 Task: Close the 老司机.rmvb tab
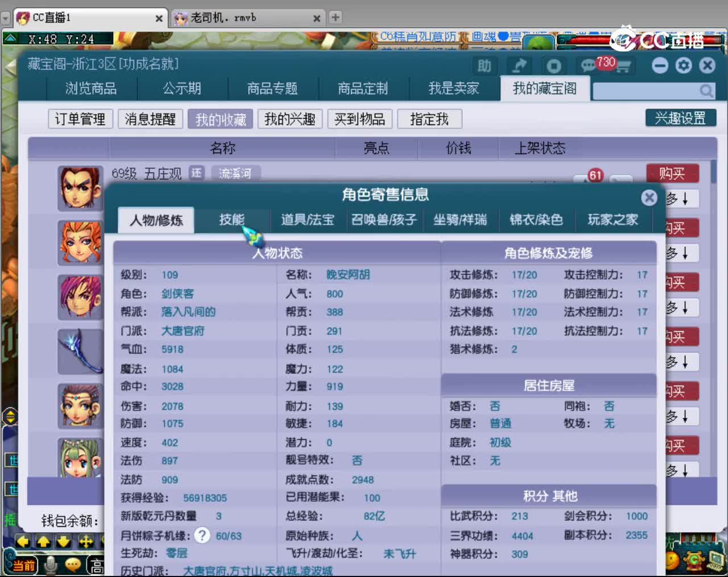click(x=317, y=18)
